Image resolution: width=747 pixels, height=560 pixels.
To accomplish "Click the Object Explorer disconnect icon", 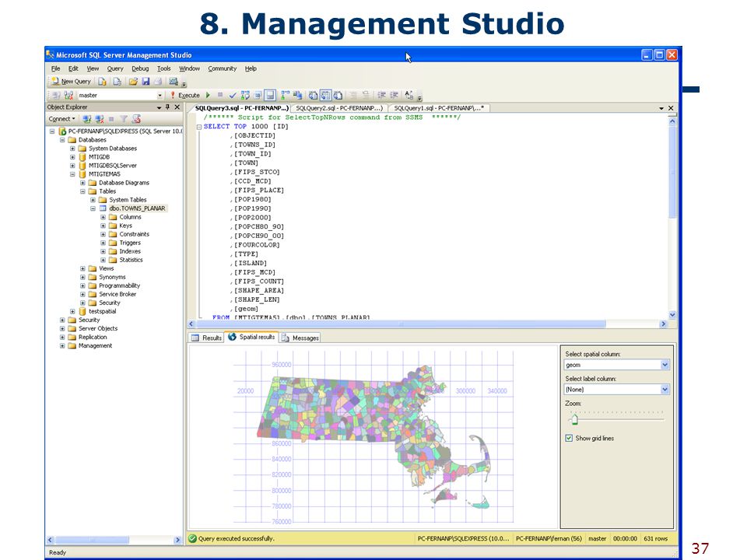I will click(x=99, y=119).
